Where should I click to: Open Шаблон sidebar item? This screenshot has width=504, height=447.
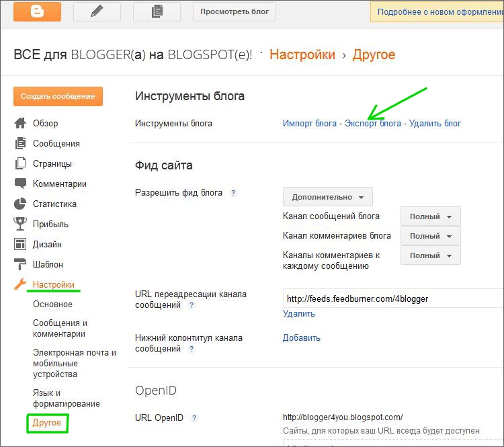(48, 264)
